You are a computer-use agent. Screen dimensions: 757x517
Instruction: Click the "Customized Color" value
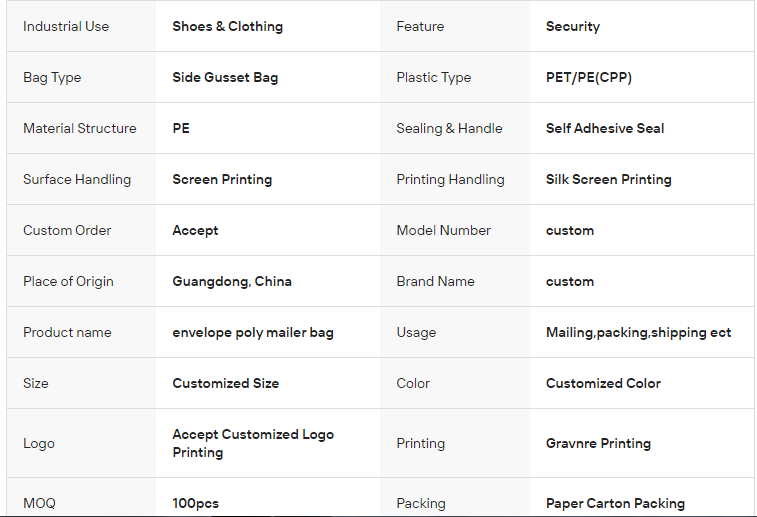pyautogui.click(x=603, y=383)
